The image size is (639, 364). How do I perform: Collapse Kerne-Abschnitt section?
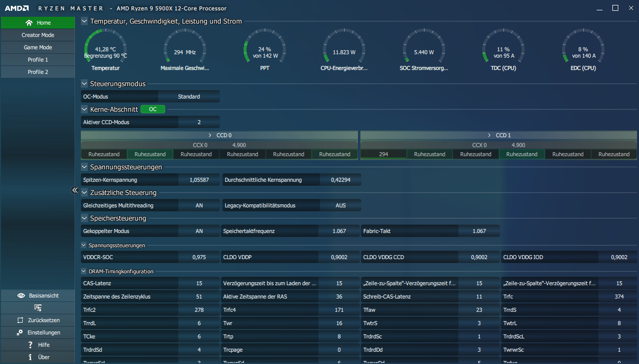pos(84,109)
